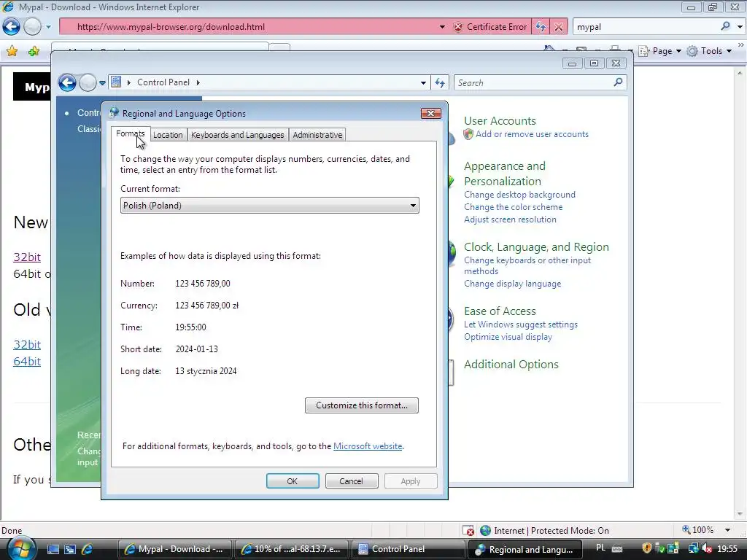Click the Certificate Error shield
Screen dimensions: 747x560
[458, 27]
